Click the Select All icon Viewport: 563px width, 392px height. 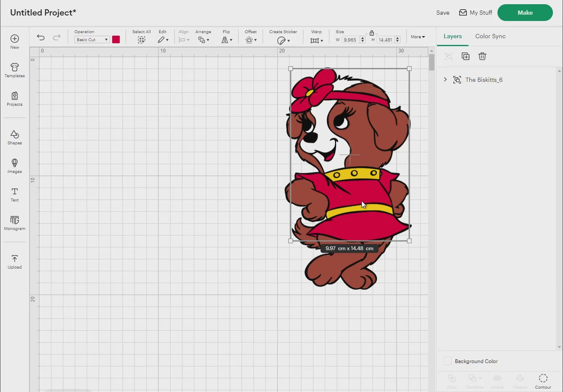pyautogui.click(x=142, y=40)
